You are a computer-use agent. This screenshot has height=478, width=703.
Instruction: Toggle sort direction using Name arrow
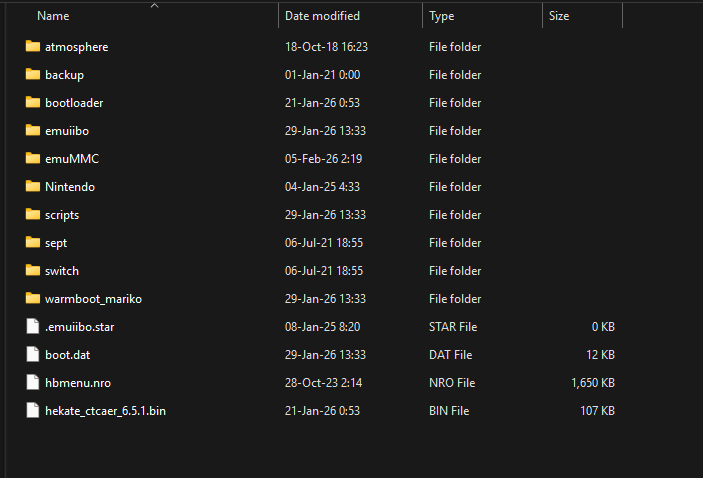pyautogui.click(x=155, y=5)
